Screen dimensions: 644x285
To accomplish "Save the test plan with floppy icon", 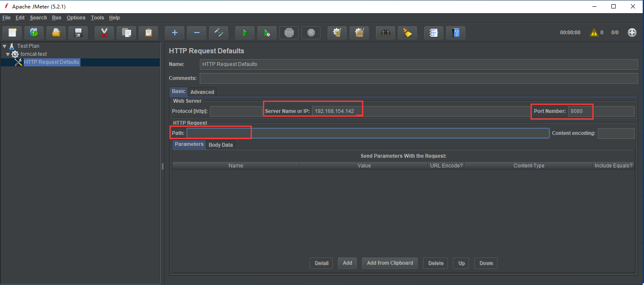I will pos(78,33).
